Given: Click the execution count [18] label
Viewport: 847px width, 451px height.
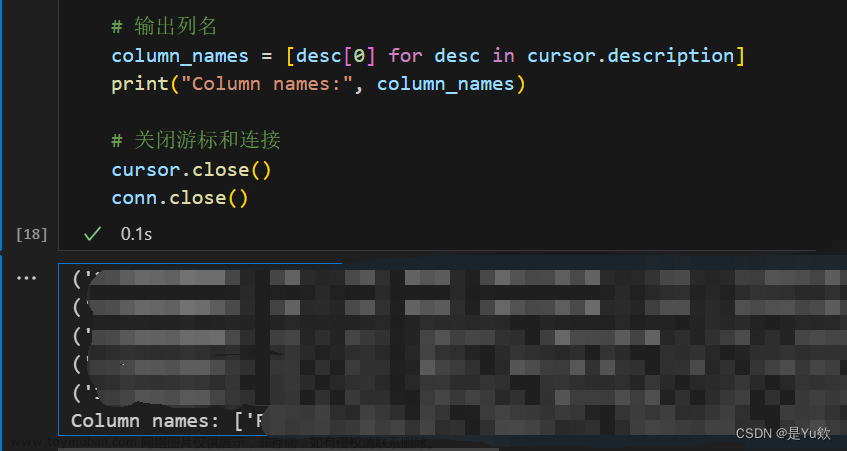Looking at the screenshot, I should [31, 234].
